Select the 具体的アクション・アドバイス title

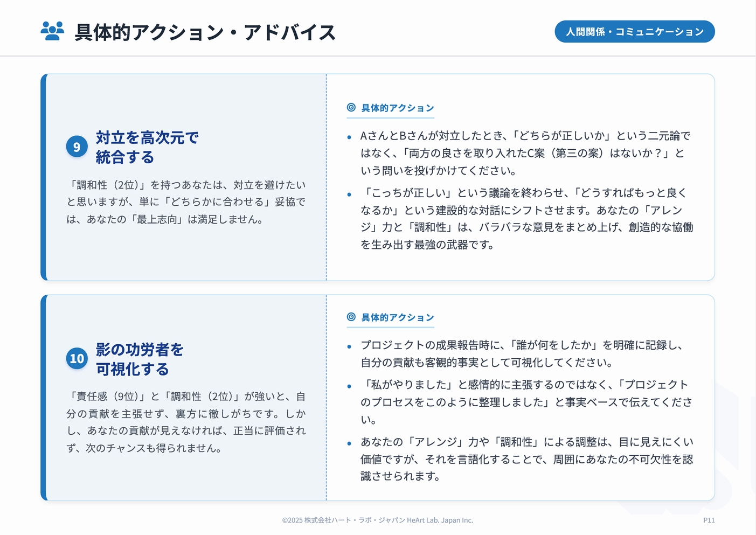click(204, 32)
